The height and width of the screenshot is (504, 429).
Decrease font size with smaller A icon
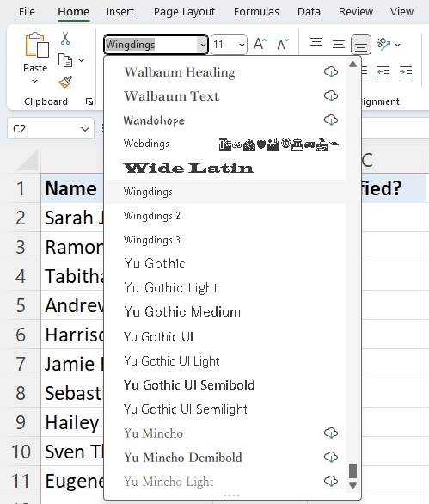click(283, 44)
